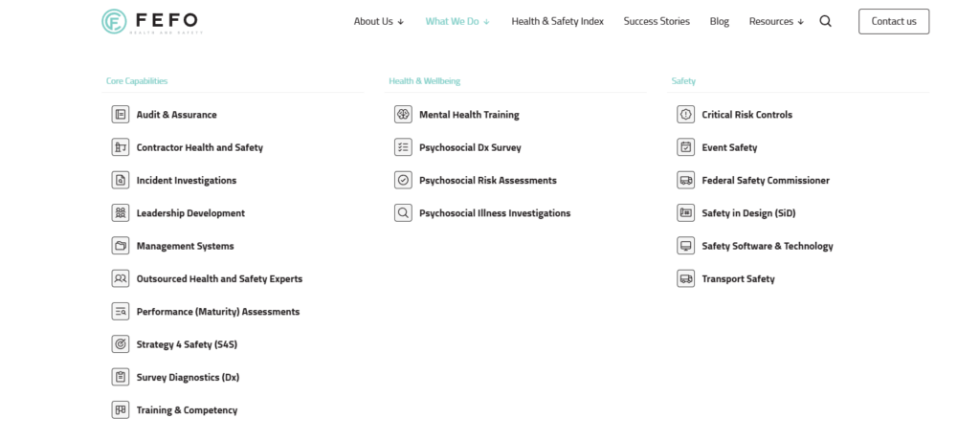This screenshot has height=440, width=980.
Task: Click the Leadership Development people icon
Action: pos(120,213)
